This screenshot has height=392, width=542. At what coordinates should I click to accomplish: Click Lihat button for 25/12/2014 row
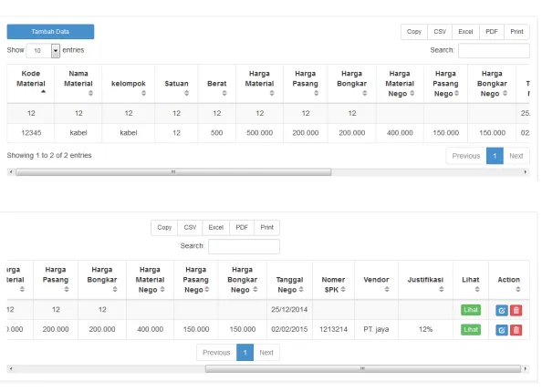[x=471, y=310]
